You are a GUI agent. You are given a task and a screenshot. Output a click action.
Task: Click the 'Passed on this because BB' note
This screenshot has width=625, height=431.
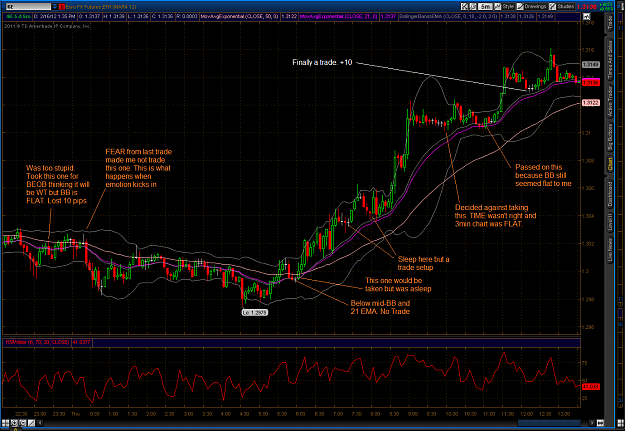point(543,175)
